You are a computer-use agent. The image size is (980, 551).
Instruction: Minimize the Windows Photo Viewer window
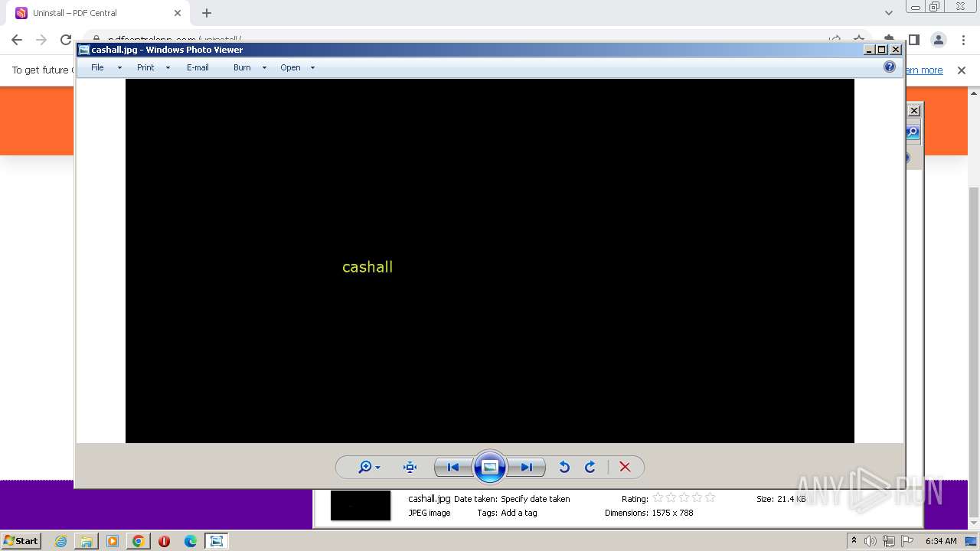pyautogui.click(x=869, y=50)
